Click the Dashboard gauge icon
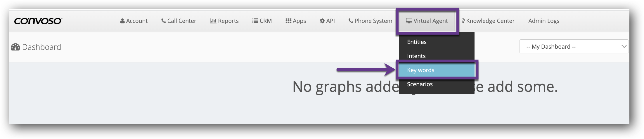 [x=15, y=47]
